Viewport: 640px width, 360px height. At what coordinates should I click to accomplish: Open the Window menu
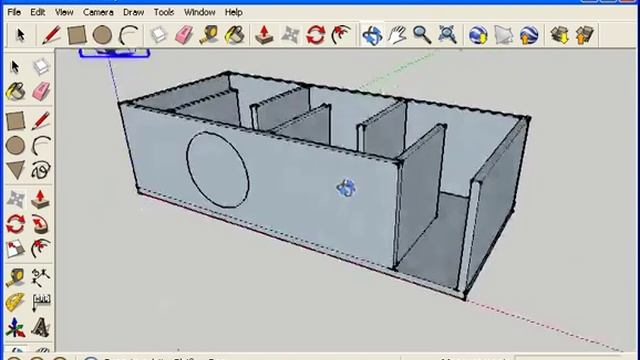[x=200, y=12]
